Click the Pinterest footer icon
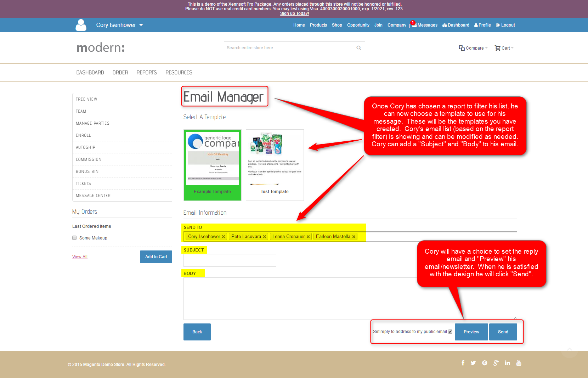This screenshot has height=378, width=588. pyautogui.click(x=485, y=363)
